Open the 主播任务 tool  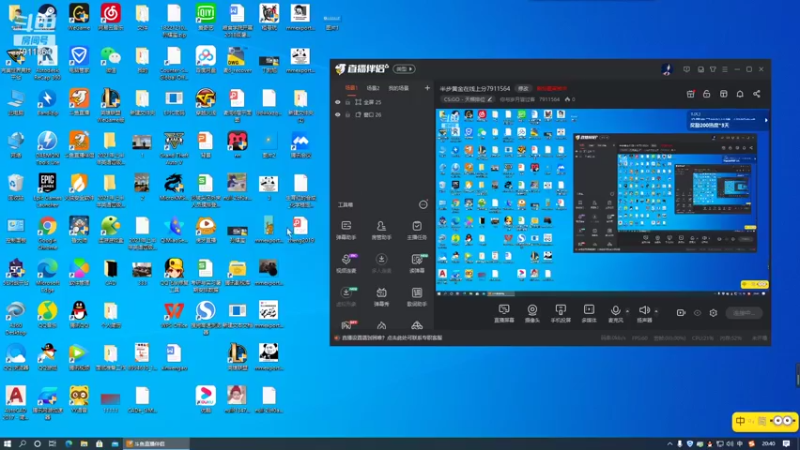coord(417,230)
